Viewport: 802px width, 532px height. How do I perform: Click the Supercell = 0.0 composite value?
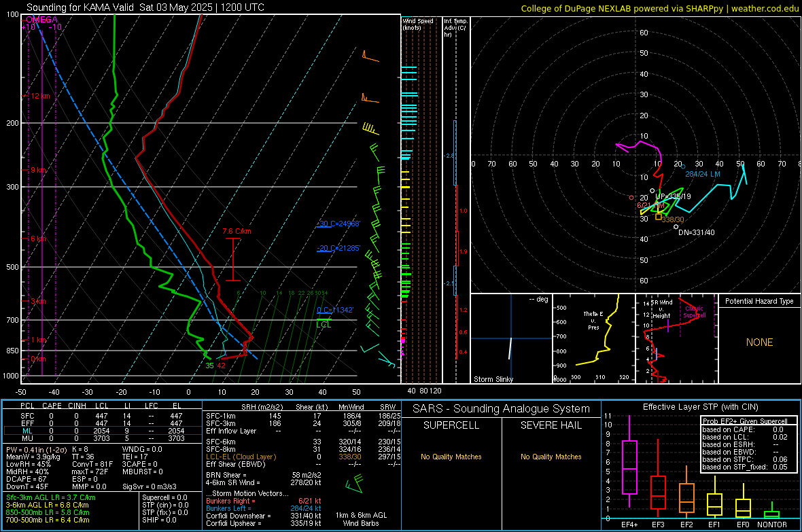(x=164, y=498)
